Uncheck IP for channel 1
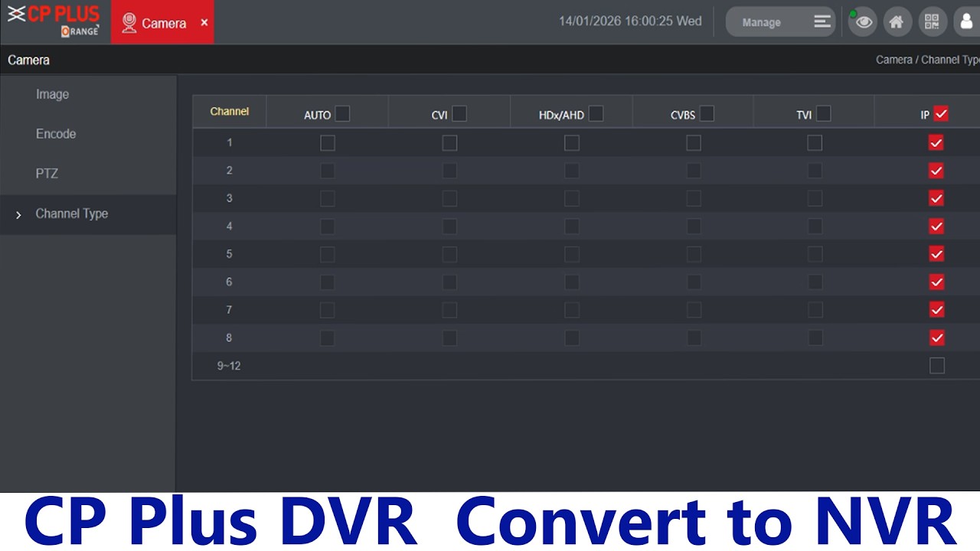The height and width of the screenshot is (551, 980). [936, 143]
